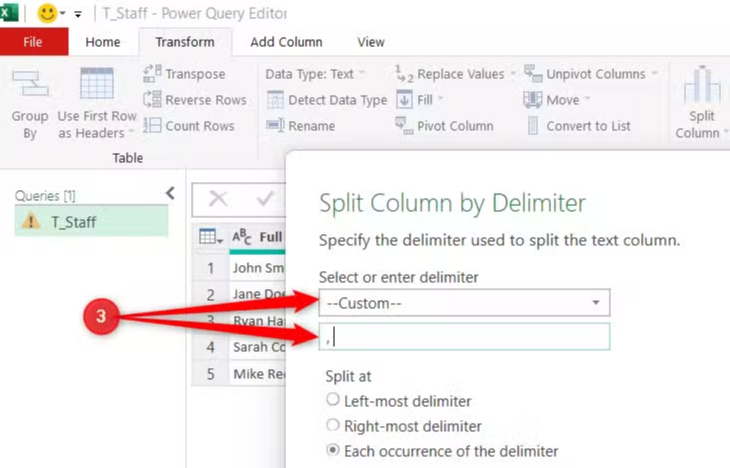Switch to the Home tab
The image size is (730, 468).
tap(103, 42)
